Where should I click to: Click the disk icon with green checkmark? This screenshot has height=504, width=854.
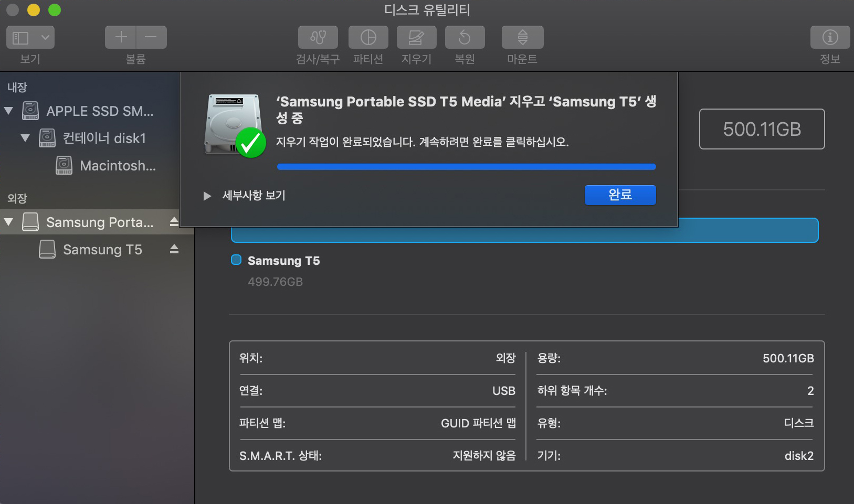(235, 126)
